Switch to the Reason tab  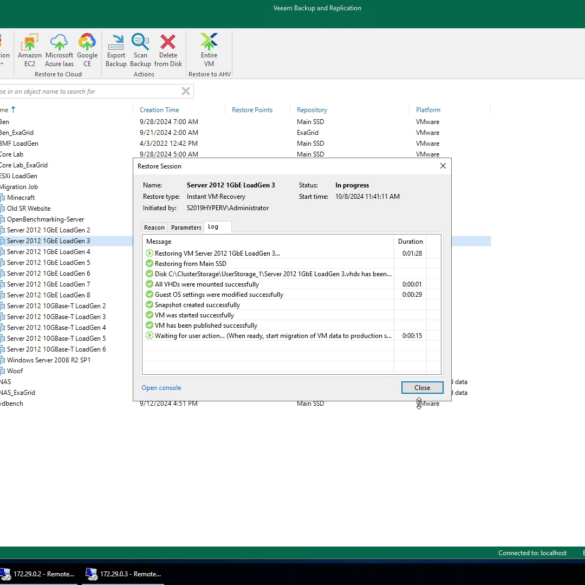coord(154,227)
